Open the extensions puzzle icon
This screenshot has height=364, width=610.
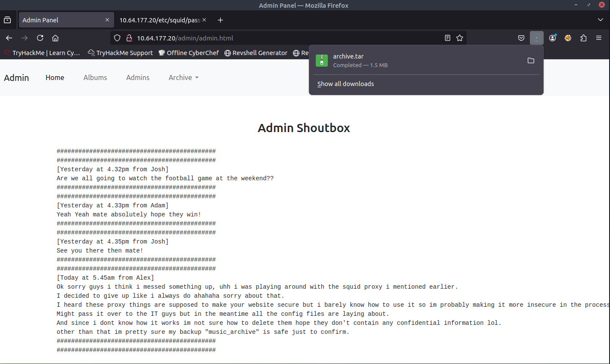583,38
